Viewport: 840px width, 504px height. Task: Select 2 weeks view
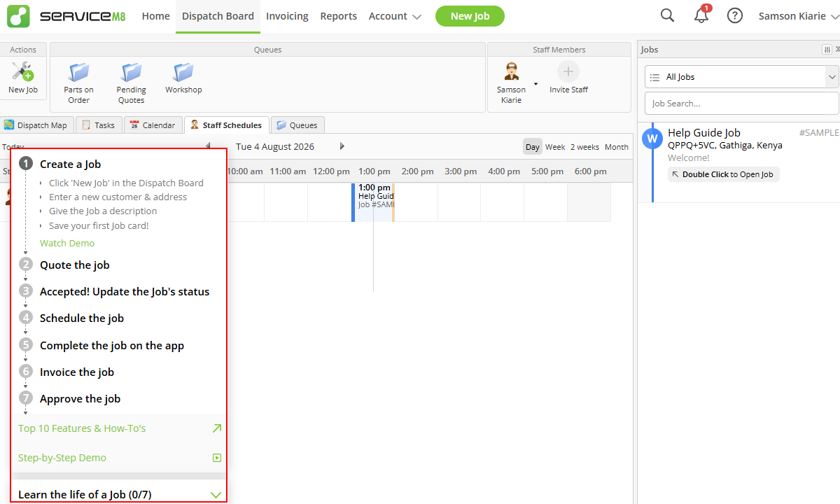[x=584, y=147]
